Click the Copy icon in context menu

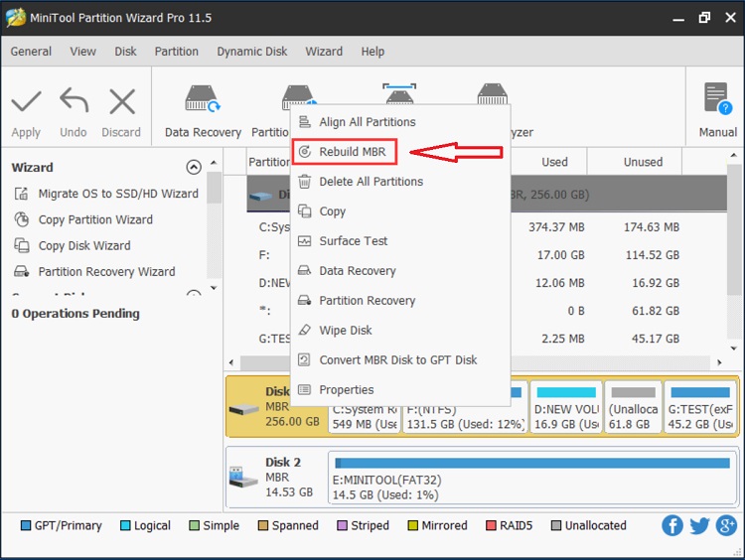305,210
